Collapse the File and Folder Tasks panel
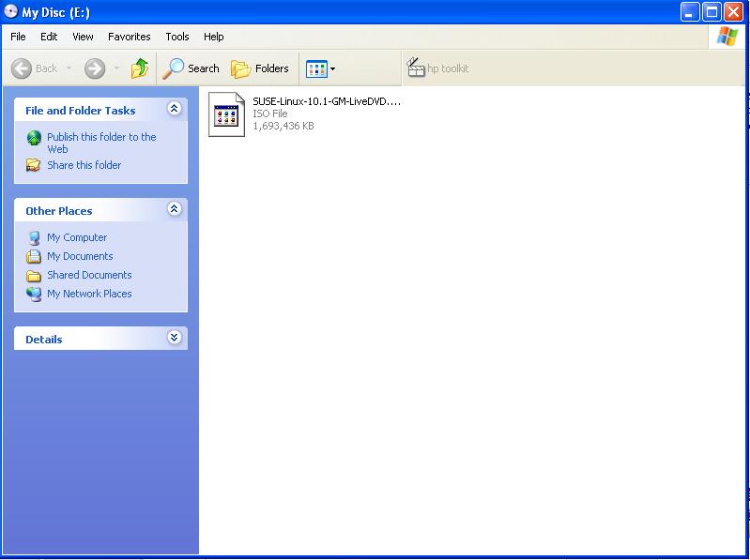The image size is (750, 560). pos(174,109)
